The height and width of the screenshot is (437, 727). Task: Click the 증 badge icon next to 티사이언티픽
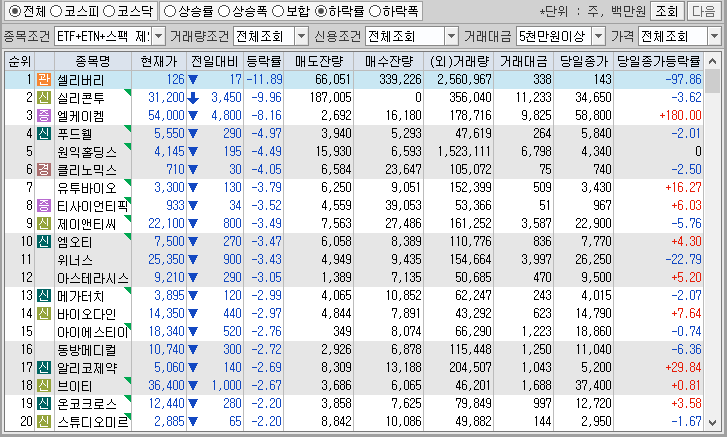pos(44,205)
